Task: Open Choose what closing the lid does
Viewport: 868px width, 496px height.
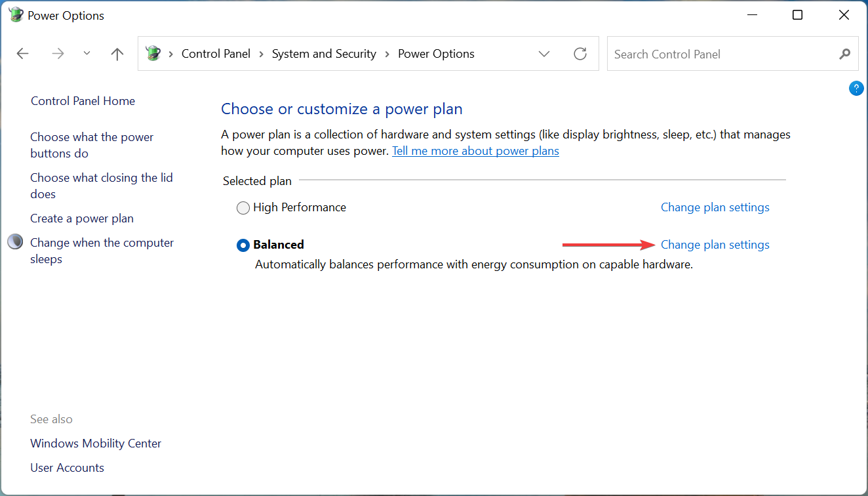Action: click(101, 186)
